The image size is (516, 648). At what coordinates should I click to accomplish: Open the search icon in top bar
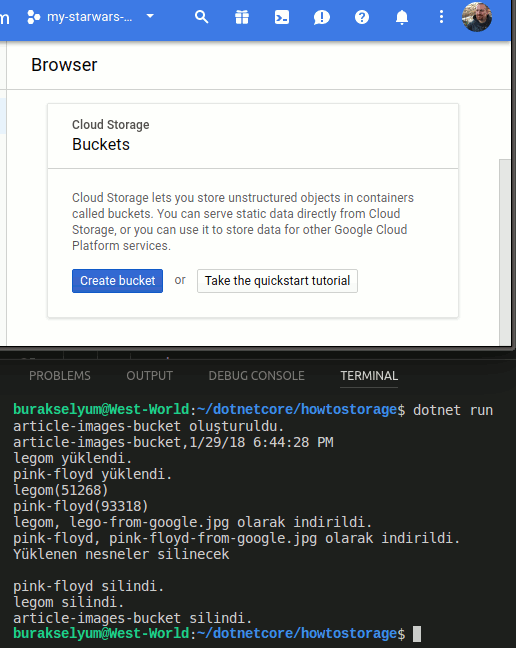tap(202, 17)
